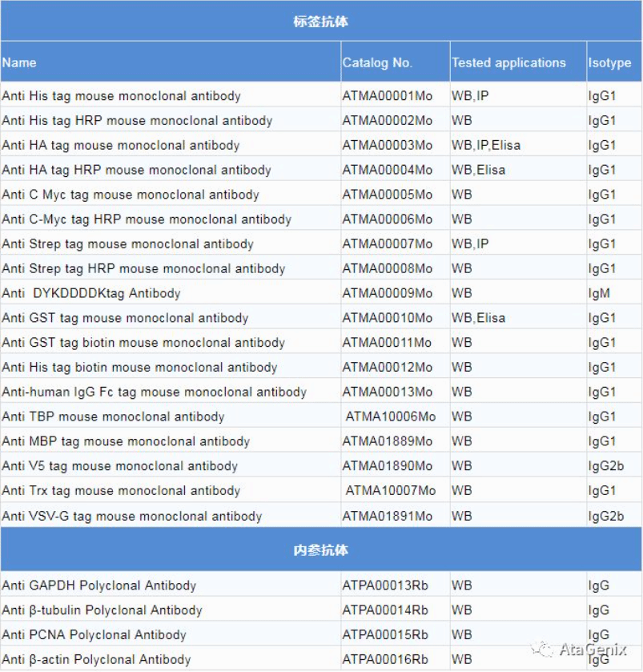The height and width of the screenshot is (672, 643).
Task: Select catalog number ATPA00014Rb
Action: pyautogui.click(x=385, y=610)
